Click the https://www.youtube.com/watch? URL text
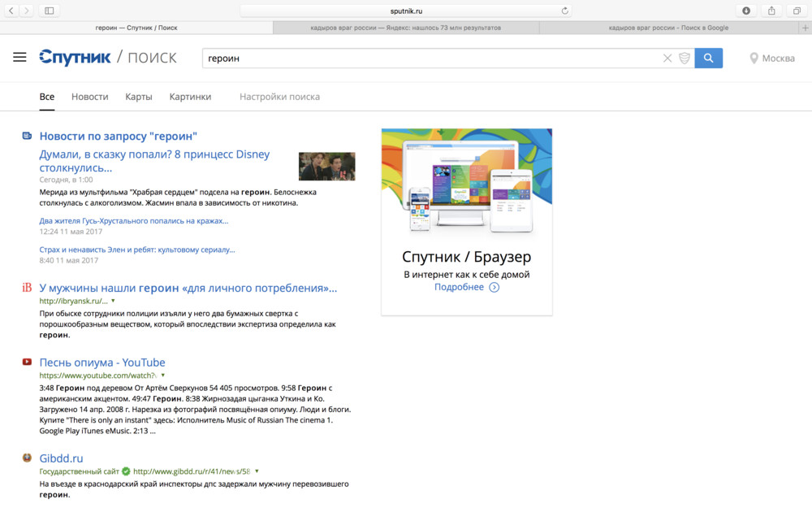The image size is (812, 508). pyautogui.click(x=98, y=376)
